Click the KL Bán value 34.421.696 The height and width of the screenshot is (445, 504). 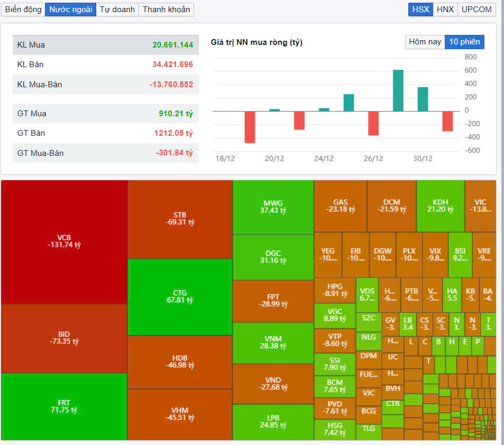coord(173,64)
